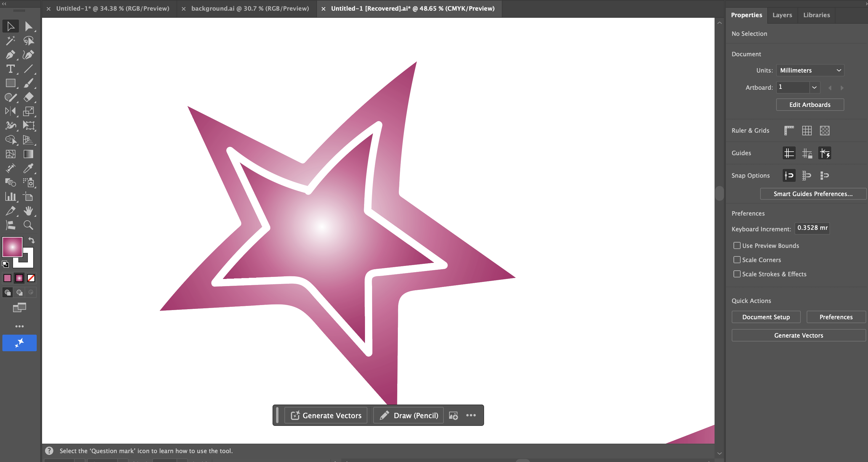Click the Edit Artboards button

pos(810,105)
